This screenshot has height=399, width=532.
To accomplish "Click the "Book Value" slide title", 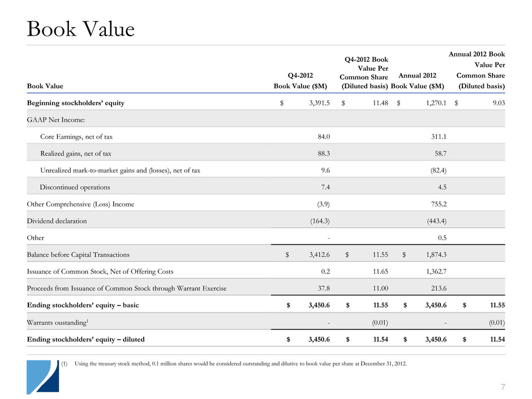I will click(x=81, y=29).
